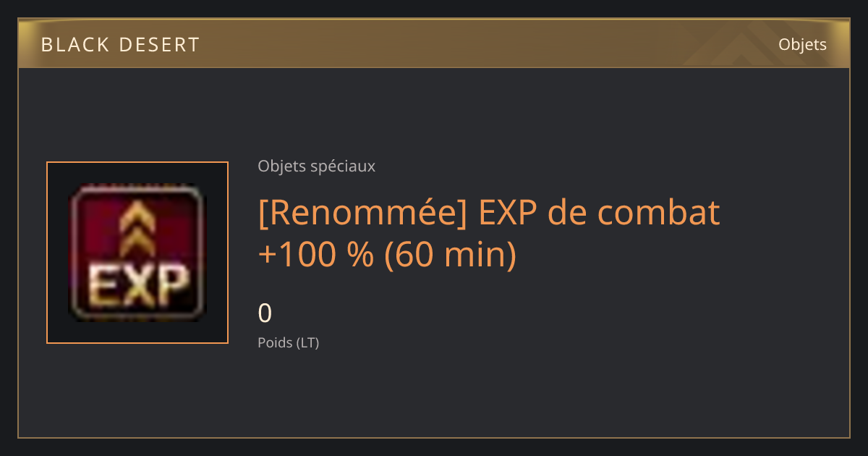Click the (60 min) duration text
This screenshot has height=456, width=868.
(x=450, y=255)
